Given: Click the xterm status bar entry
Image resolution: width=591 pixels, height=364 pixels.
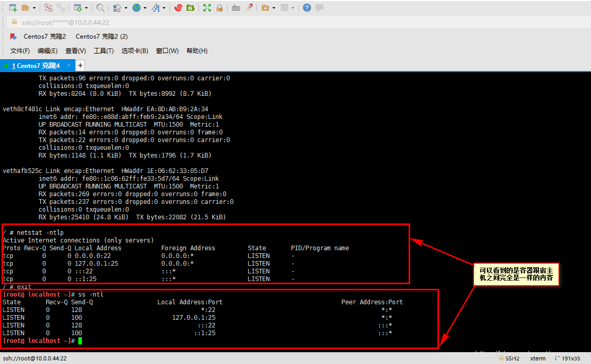Looking at the screenshot, I should tap(537, 358).
